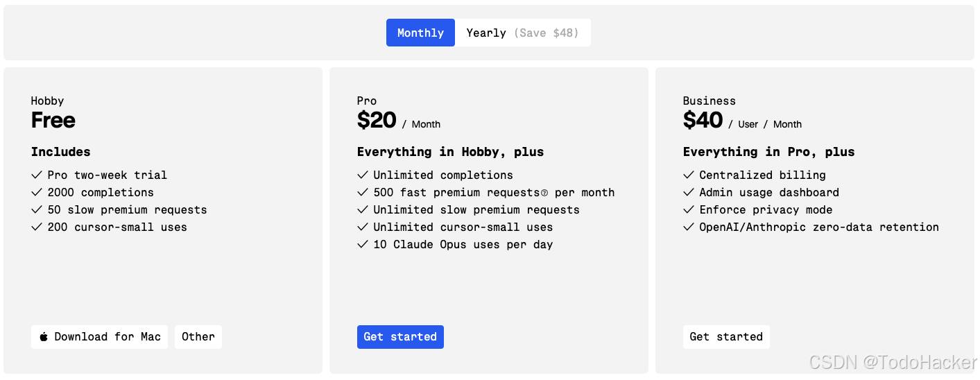Viewport: 980px width, 380px height.
Task: Click checkmark icon next to 10 Claude Opus uses
Action: [363, 244]
